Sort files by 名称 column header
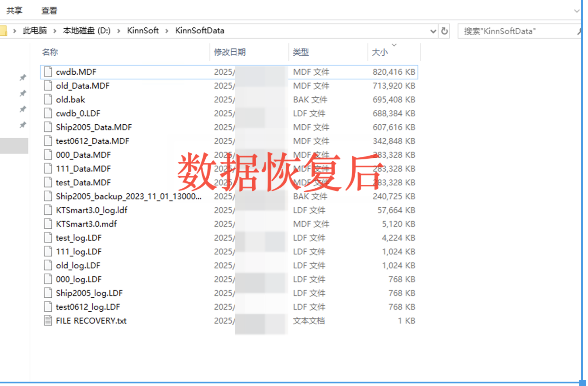Image resolution: width=588 pixels, height=386 pixels. pos(50,52)
